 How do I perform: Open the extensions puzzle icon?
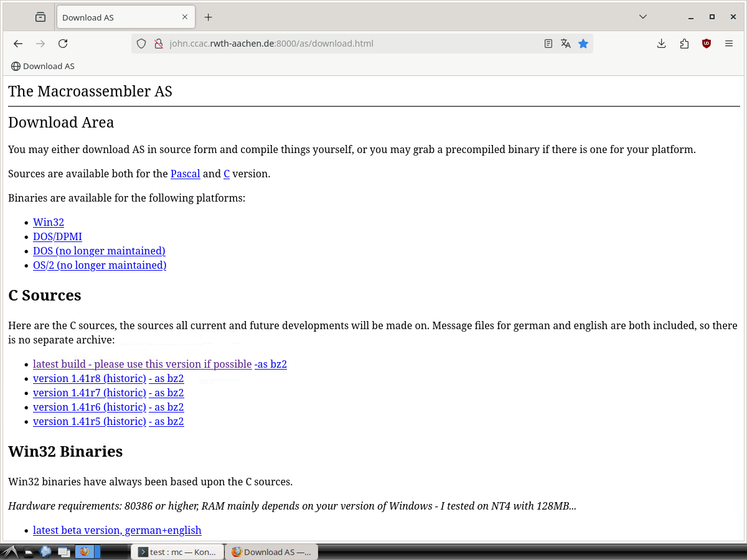pyautogui.click(x=684, y=44)
